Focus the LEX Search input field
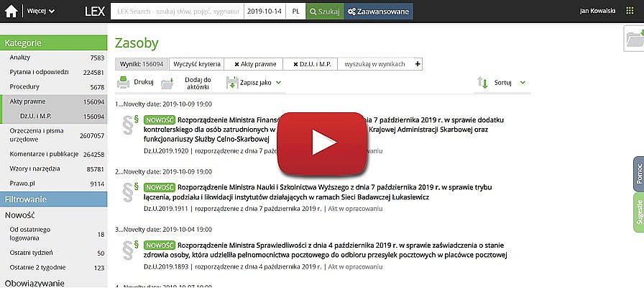This screenshot has height=288, width=644. [x=176, y=12]
